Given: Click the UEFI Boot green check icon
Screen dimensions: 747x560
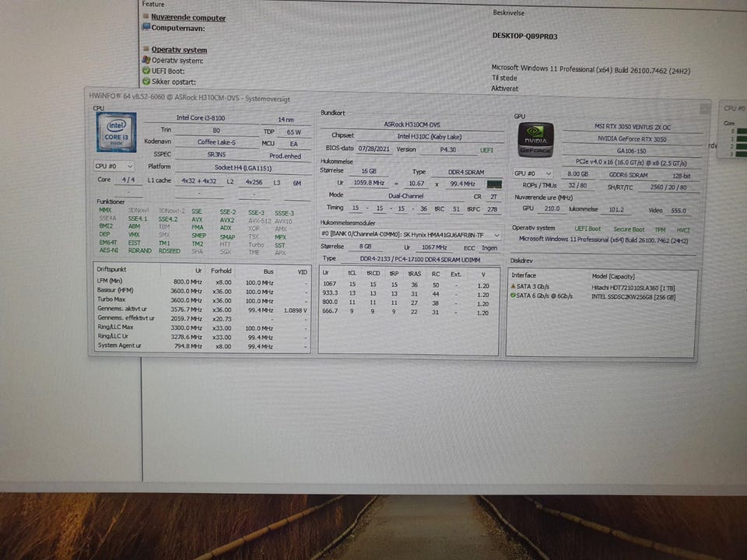Looking at the screenshot, I should click(x=146, y=71).
